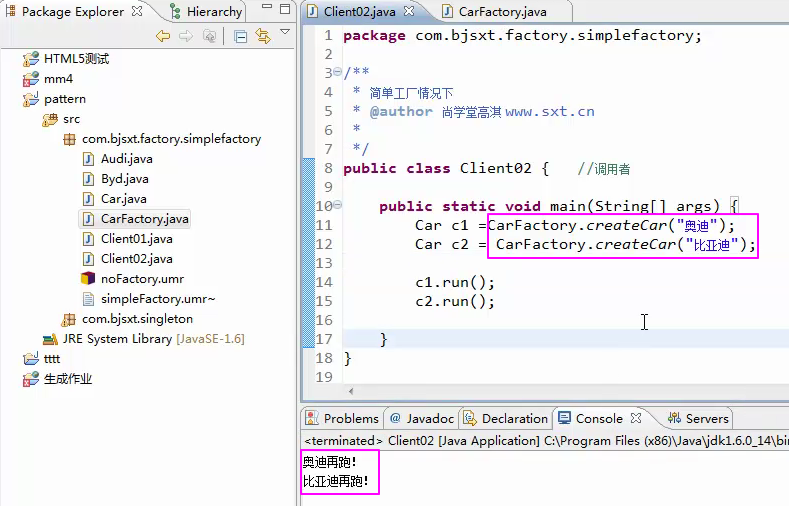Viewport: 789px width, 506px height.
Task: Open the Problems tab
Action: pyautogui.click(x=343, y=418)
